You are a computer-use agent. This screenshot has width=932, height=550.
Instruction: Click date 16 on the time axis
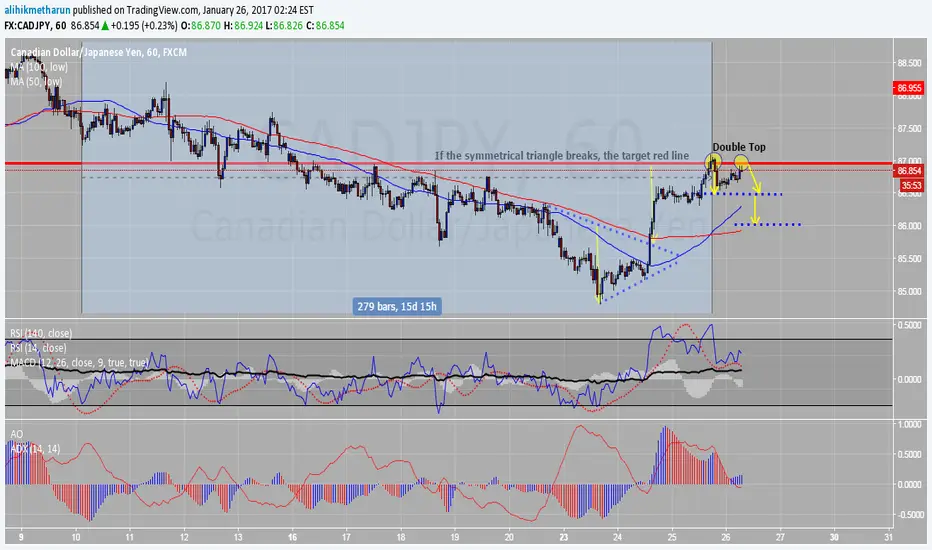click(292, 537)
